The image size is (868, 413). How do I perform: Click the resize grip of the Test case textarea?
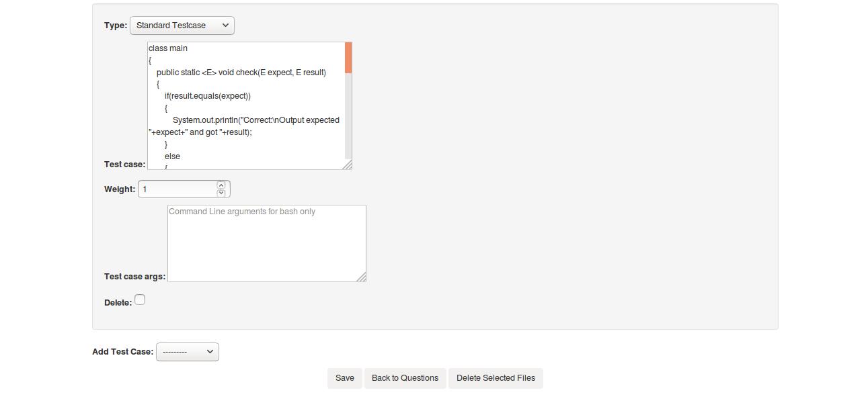pos(348,165)
